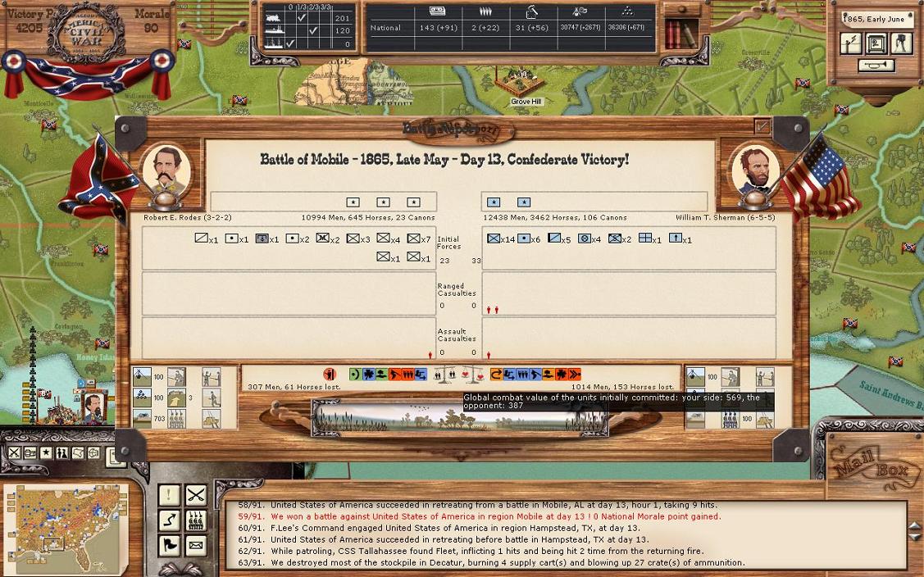Click the winding-arrow movement message filter
The image size is (924, 577).
[x=169, y=520]
